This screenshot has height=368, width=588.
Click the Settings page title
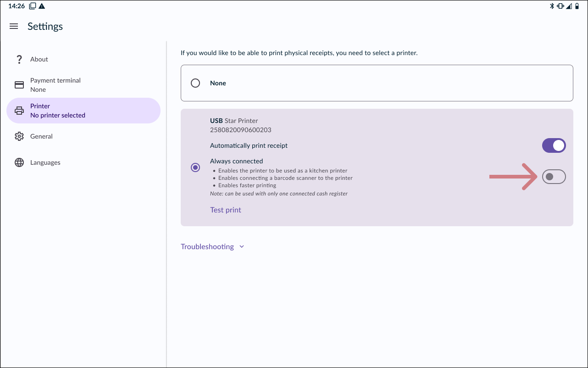[45, 27]
